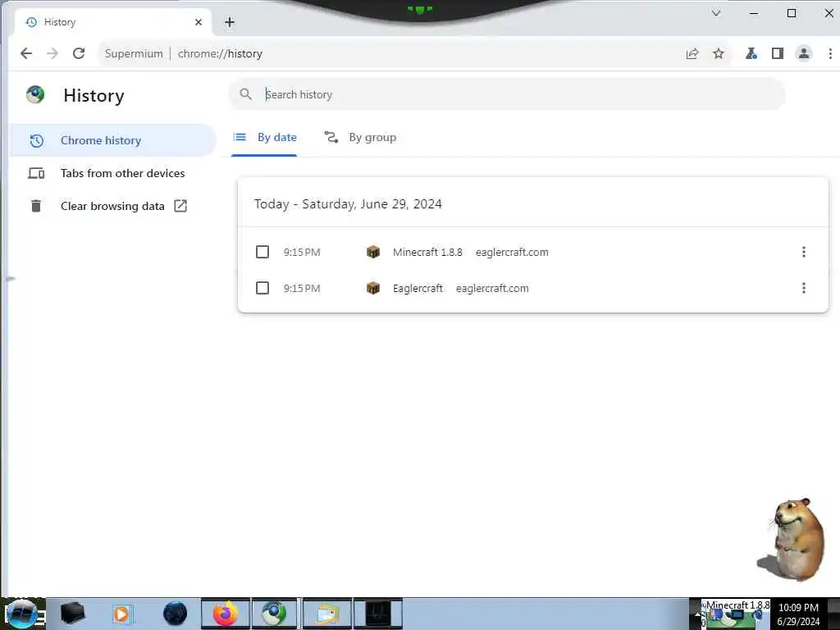Select Chrome history in sidebar
Screen dimensions: 840x630
tap(112, 140)
